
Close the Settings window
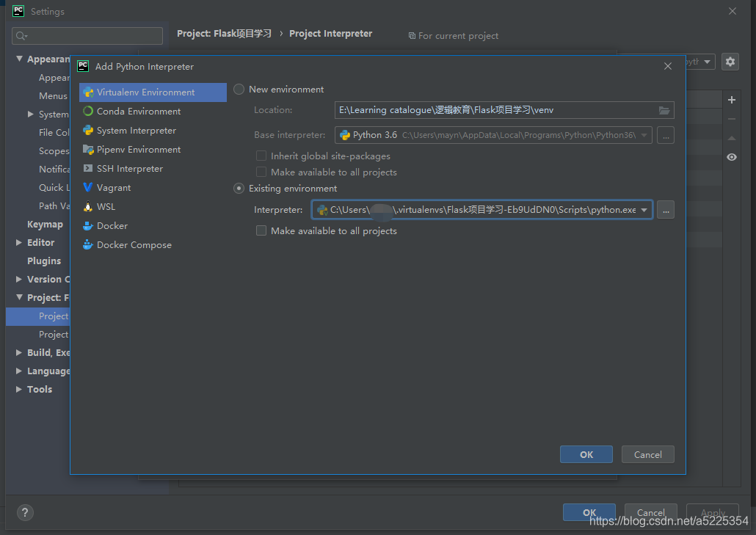(733, 11)
